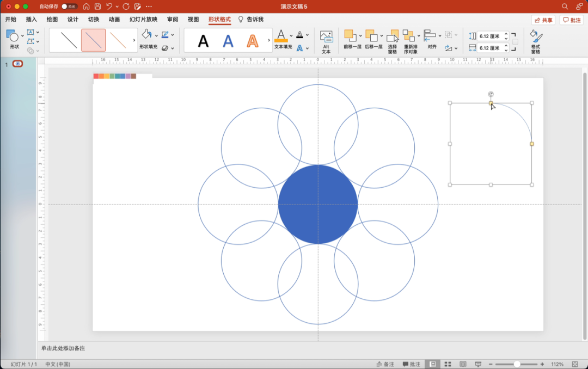Screen dimensions: 588x369
Task: Click the zoom slider handle
Action: click(x=517, y=364)
